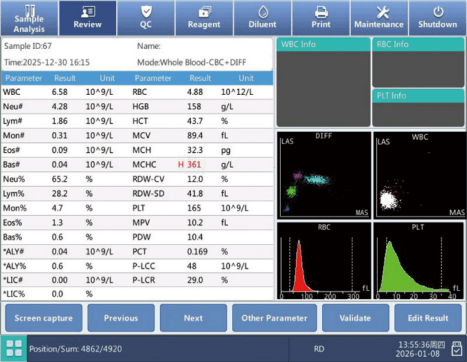
Task: Select the MCH 32.3 result
Action: 195,150
